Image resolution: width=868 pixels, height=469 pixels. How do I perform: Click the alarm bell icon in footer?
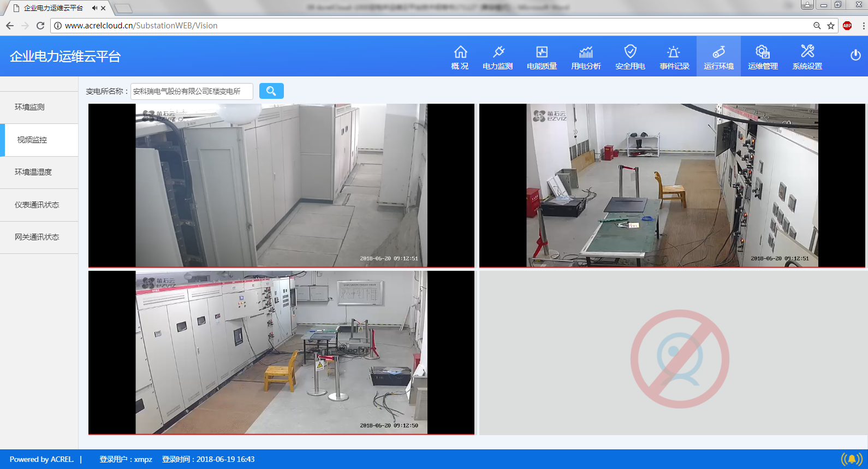click(852, 459)
